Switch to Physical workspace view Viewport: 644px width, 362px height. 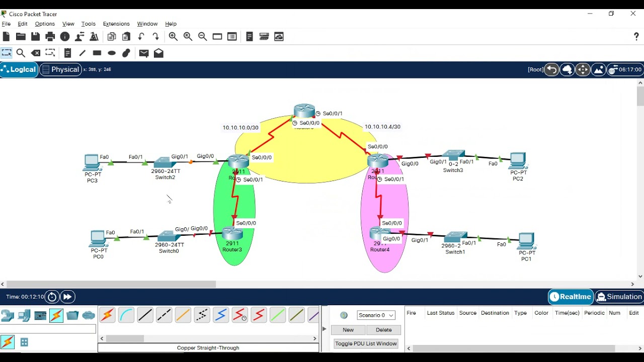point(60,69)
